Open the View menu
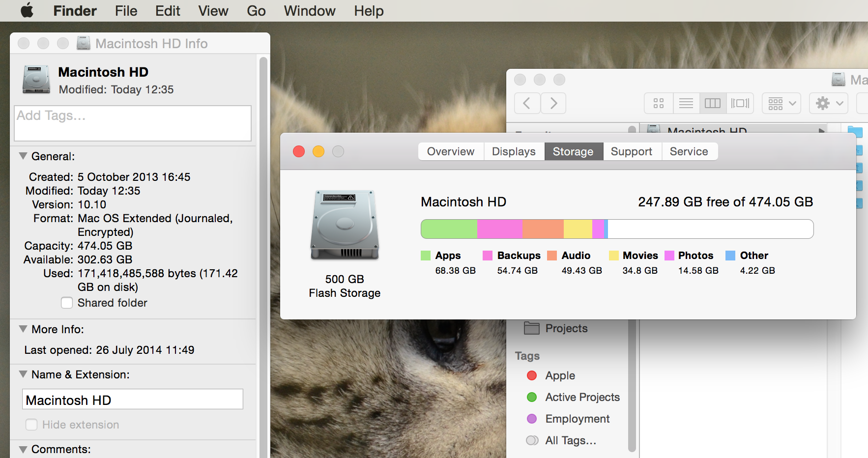The width and height of the screenshot is (868, 458). click(213, 11)
